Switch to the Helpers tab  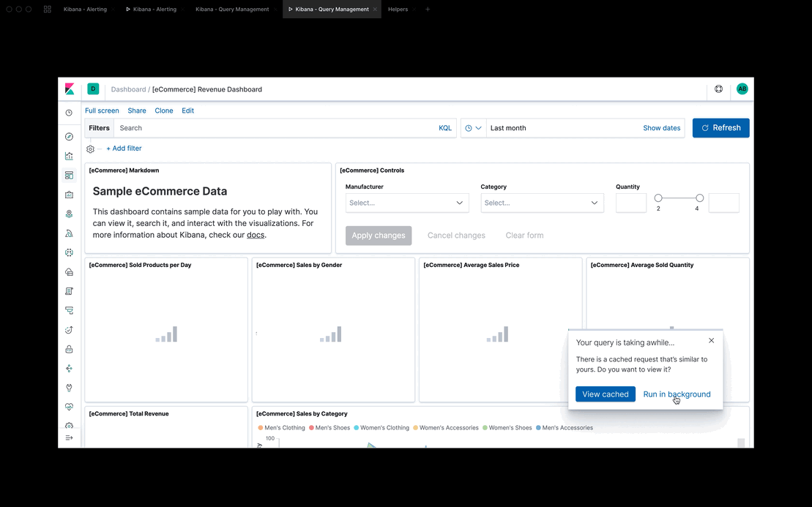tap(398, 10)
